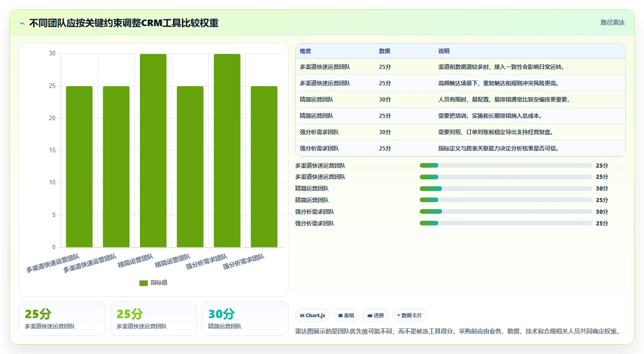
Task: Click the 说明 column header
Action: pos(444,51)
